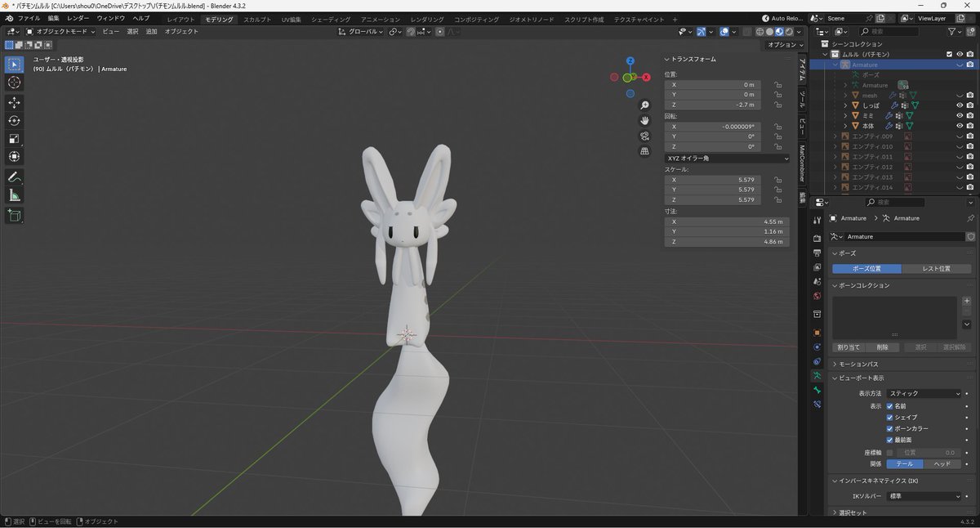The width and height of the screenshot is (980, 528).
Task: Click the 割り当て button
Action: (x=849, y=347)
